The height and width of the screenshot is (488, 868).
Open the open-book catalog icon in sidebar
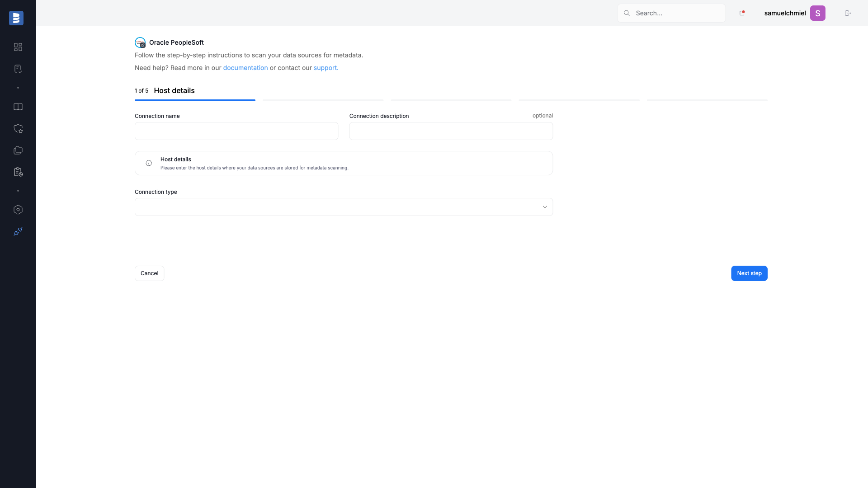click(x=18, y=107)
